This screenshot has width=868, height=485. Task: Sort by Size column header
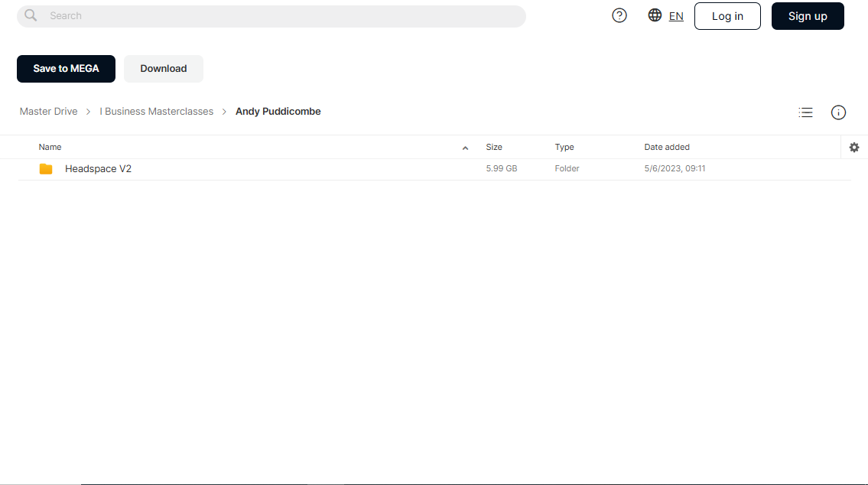[x=494, y=148]
